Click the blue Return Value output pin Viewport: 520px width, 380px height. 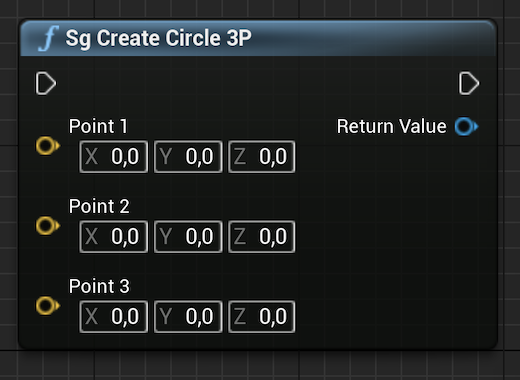[x=466, y=126]
